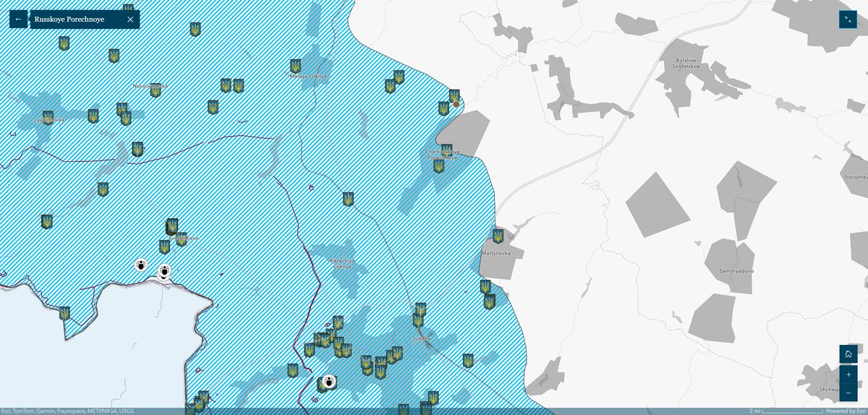Click the Malaya Loknya place label
Image resolution: width=868 pixels, height=415 pixels.
click(309, 76)
